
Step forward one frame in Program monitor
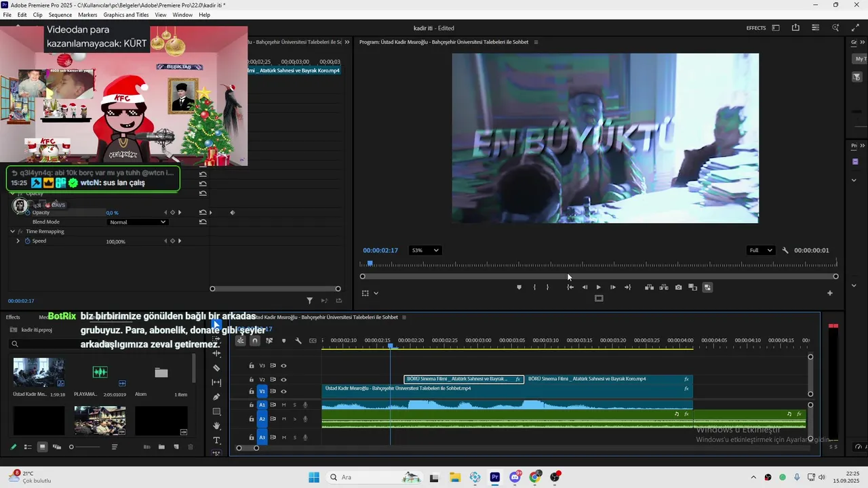pyautogui.click(x=613, y=287)
